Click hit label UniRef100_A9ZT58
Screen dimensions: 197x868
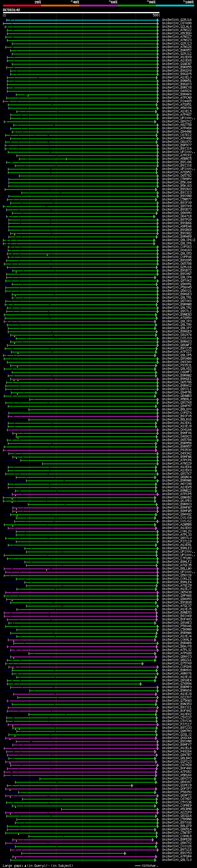(x=177, y=125)
